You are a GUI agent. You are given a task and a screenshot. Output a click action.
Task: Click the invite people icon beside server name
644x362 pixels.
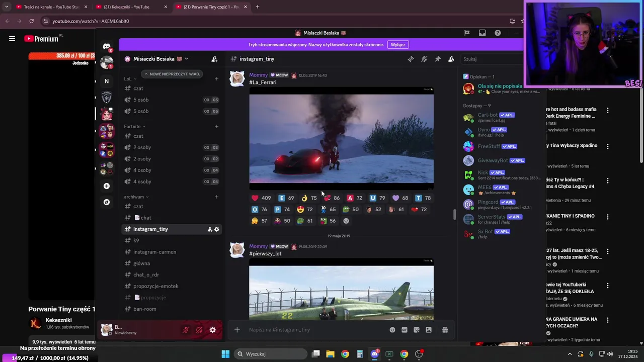click(214, 59)
